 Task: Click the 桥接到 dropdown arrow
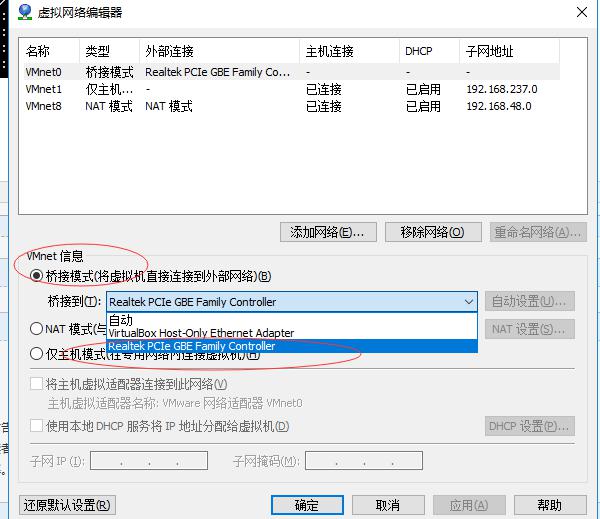pos(469,302)
